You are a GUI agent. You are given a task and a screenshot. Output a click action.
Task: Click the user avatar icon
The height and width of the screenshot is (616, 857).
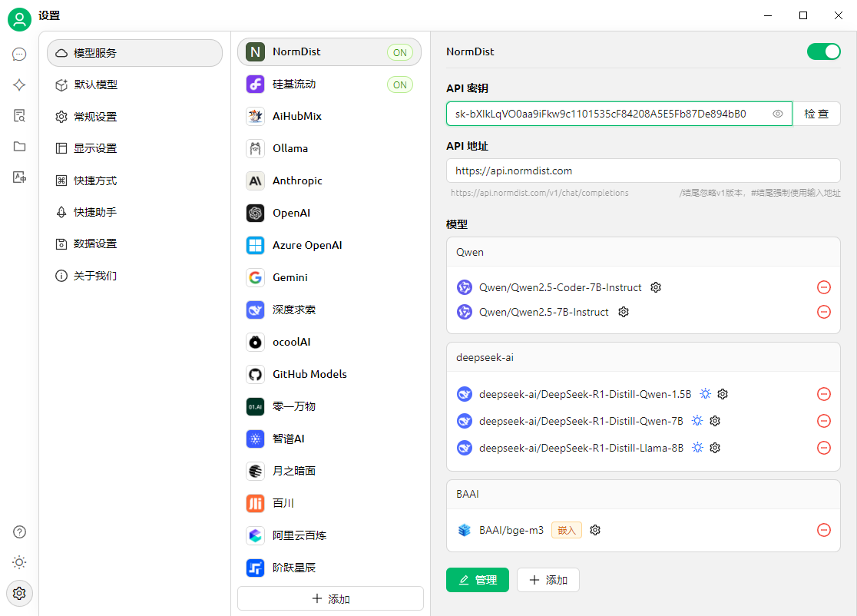(19, 20)
